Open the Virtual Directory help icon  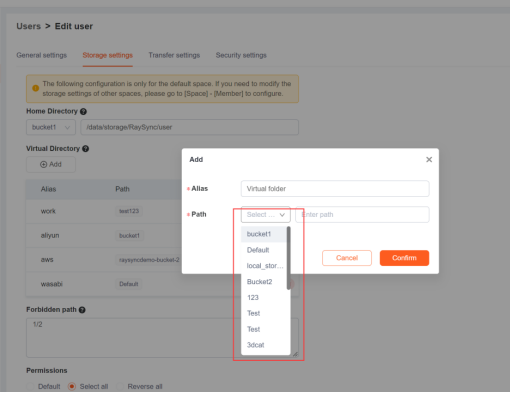click(85, 149)
